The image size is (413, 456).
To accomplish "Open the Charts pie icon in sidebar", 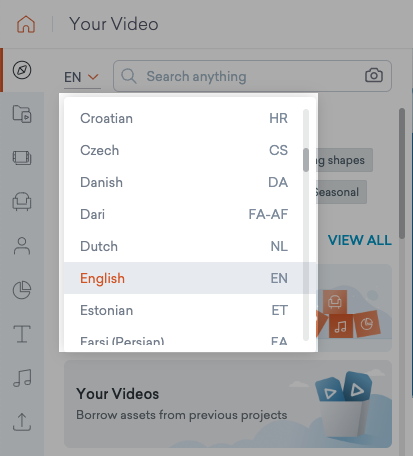I will tap(22, 290).
